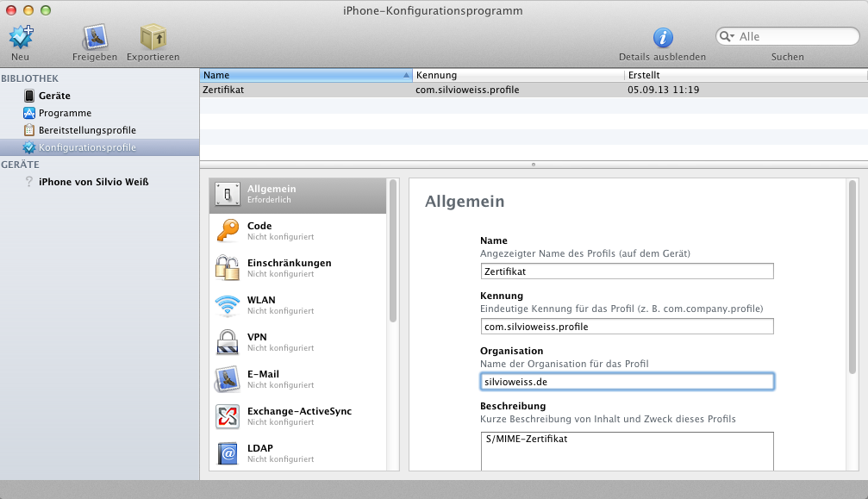Click the split pane divider handle

(534, 165)
